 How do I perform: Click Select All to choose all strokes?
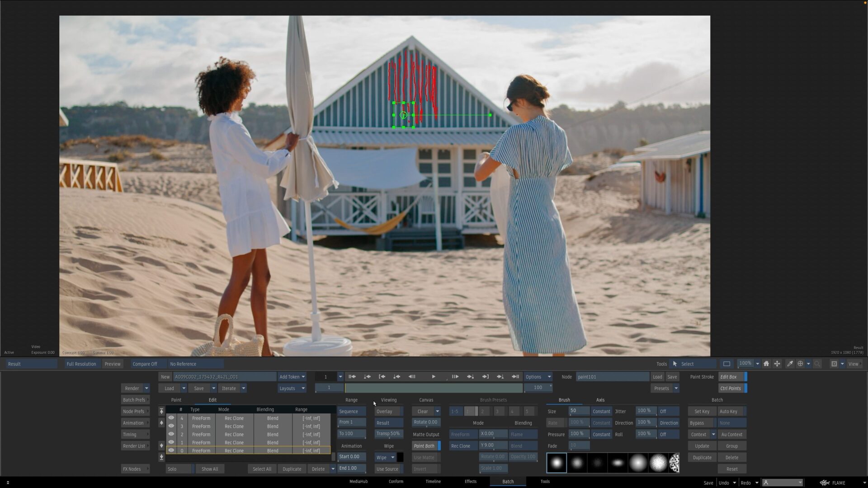point(262,469)
